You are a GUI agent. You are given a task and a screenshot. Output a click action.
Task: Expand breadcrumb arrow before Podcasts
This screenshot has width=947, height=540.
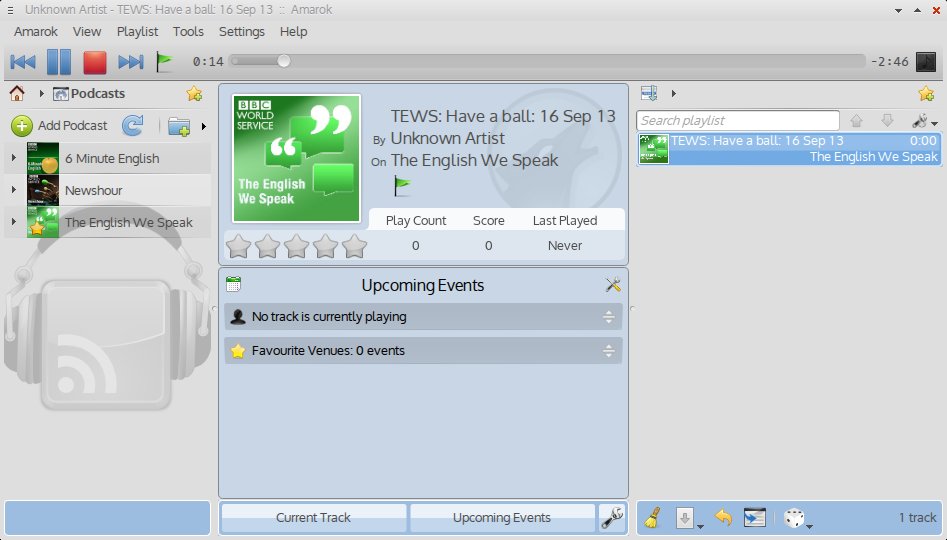click(41, 94)
